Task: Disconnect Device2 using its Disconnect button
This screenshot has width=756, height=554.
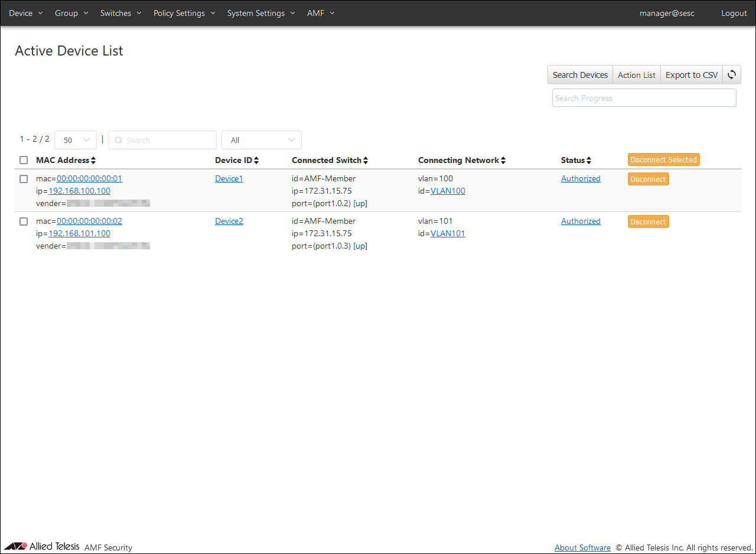Action: pyautogui.click(x=648, y=222)
